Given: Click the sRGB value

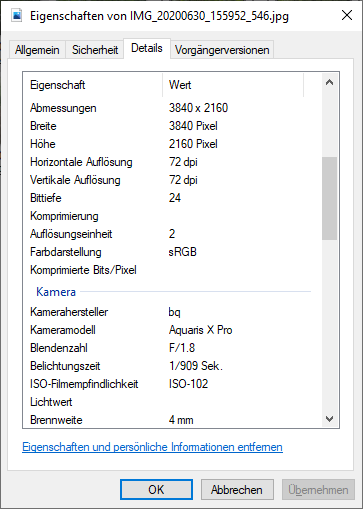Looking at the screenshot, I should click(183, 252).
